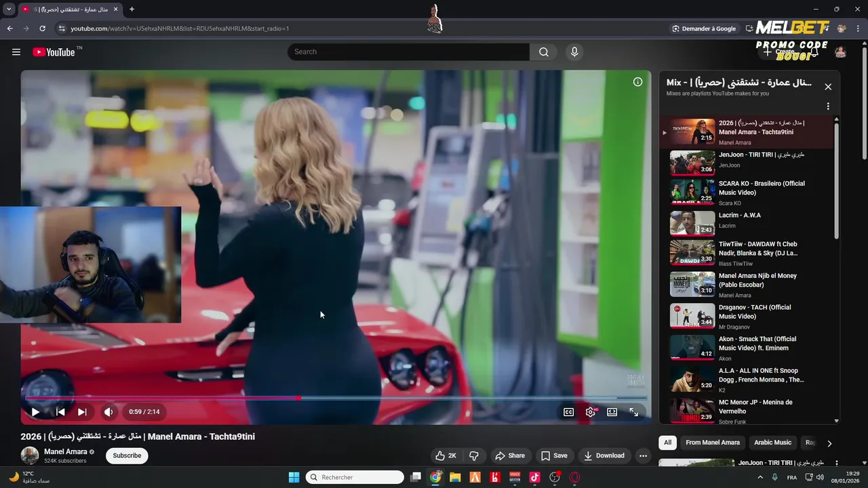Show video info card icon
868x488 pixels.
[637, 82]
